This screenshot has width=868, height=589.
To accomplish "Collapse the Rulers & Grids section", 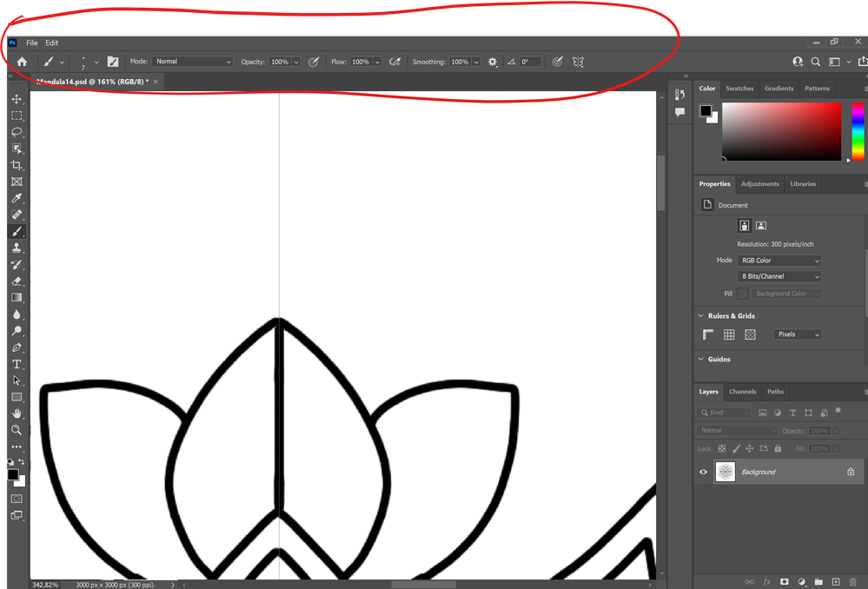I will 700,315.
